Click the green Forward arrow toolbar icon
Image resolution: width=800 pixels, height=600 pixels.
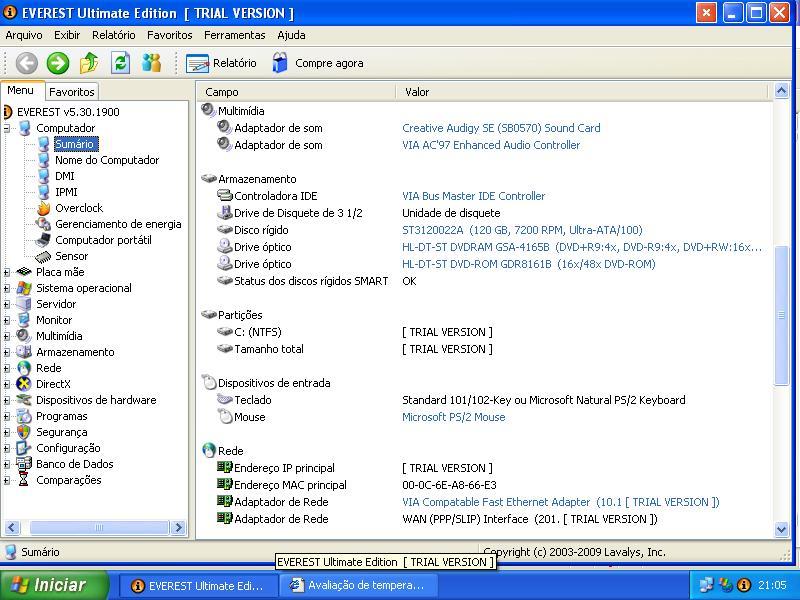[58, 63]
